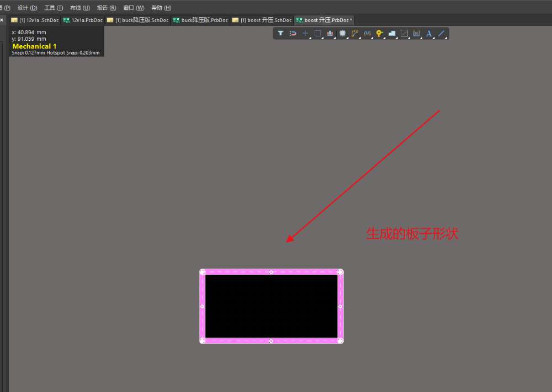Select the boost 升压.PcbDoc tab
The image size is (552, 392).
click(x=324, y=20)
